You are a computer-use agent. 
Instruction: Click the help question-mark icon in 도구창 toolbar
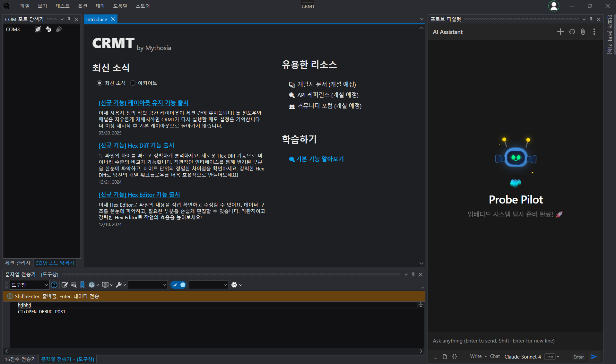(x=54, y=285)
